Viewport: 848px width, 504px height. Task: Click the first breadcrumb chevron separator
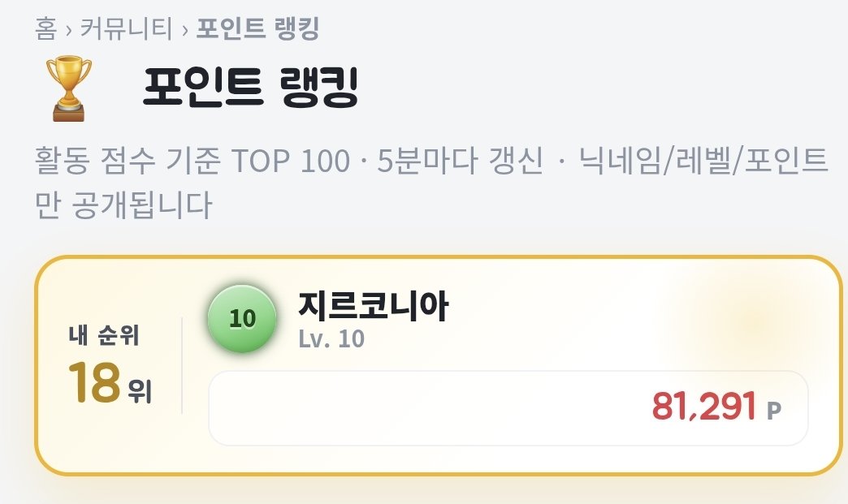pos(69,30)
